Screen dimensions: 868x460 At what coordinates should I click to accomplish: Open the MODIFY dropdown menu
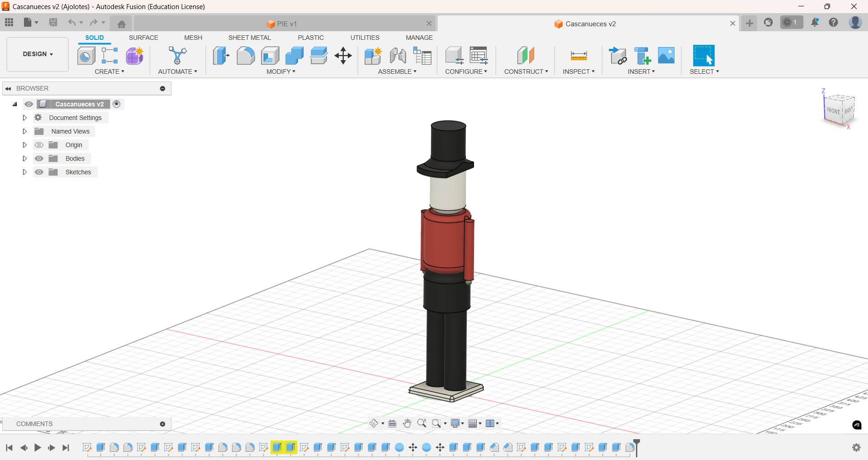(x=281, y=72)
